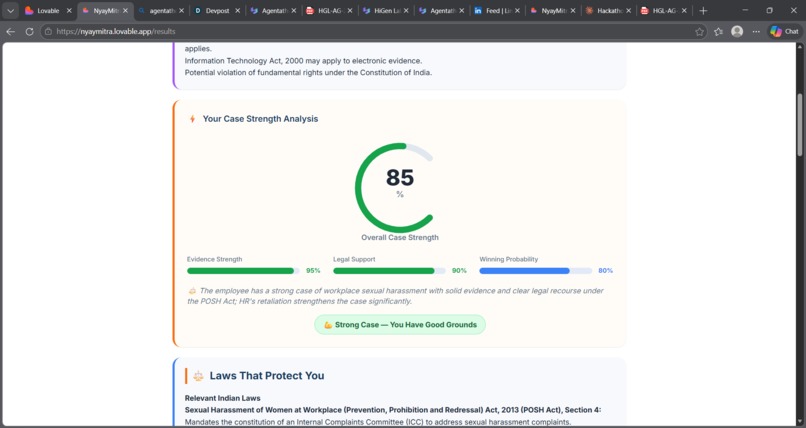View site information lock icon
This screenshot has height=428, width=806.
(48, 31)
